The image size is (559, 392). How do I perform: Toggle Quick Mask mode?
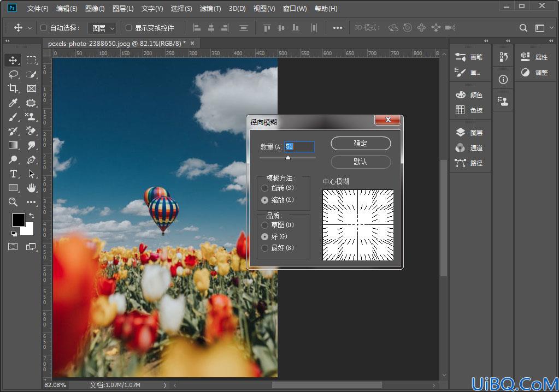pos(13,246)
